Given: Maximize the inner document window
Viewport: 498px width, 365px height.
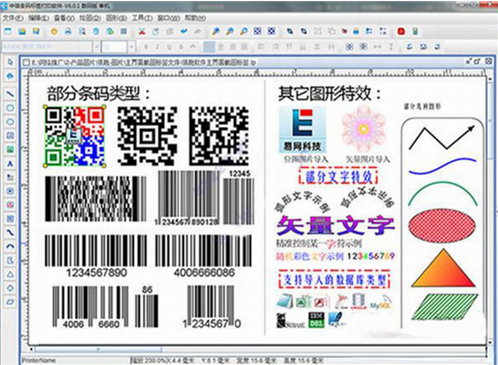Looking at the screenshot, I should [478, 61].
